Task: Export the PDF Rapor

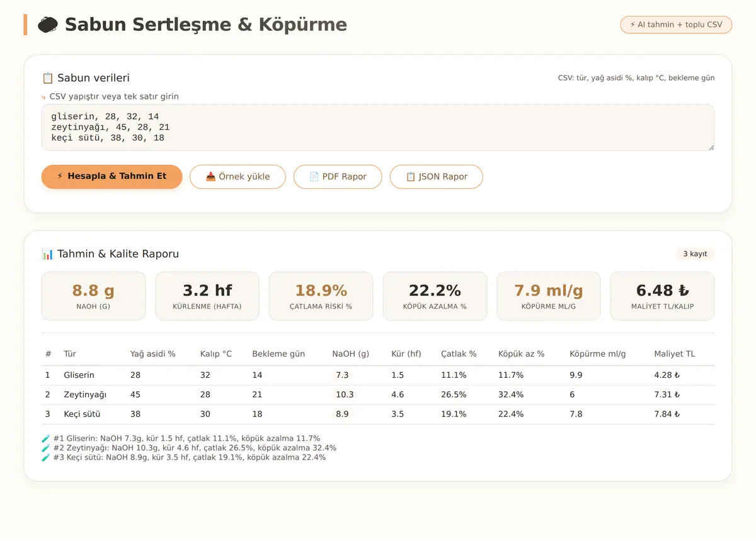Action: [x=338, y=176]
